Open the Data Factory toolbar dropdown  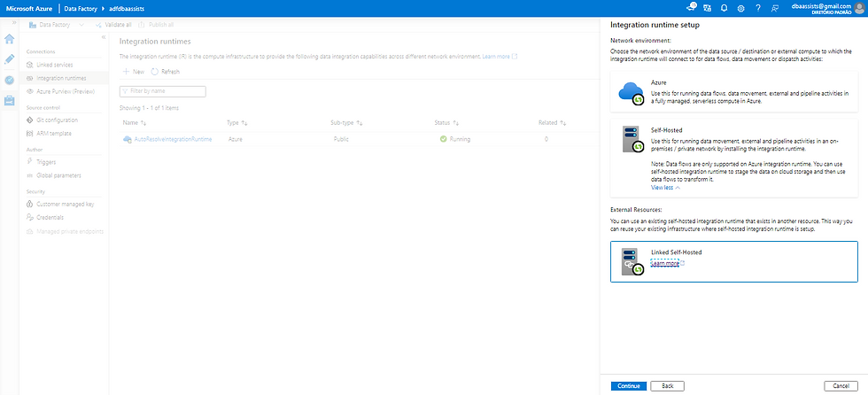57,25
